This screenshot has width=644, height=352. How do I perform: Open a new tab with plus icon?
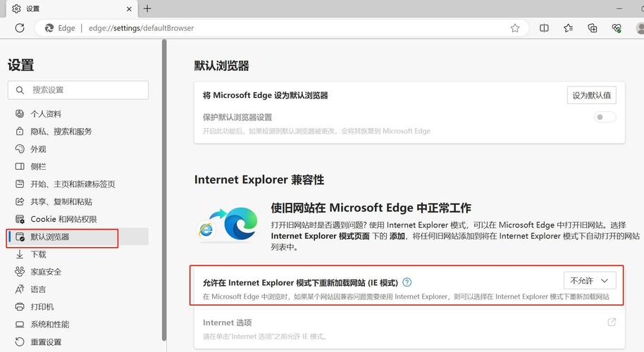(x=147, y=8)
